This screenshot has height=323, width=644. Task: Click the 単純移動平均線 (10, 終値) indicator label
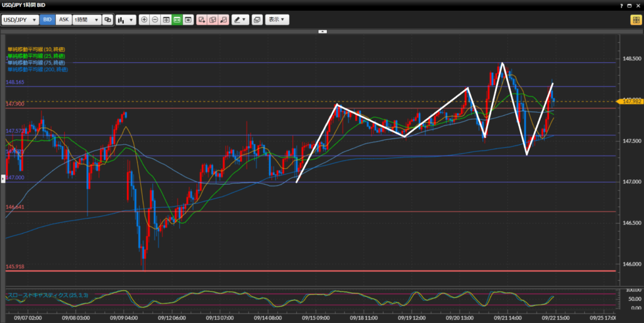pyautogui.click(x=36, y=49)
